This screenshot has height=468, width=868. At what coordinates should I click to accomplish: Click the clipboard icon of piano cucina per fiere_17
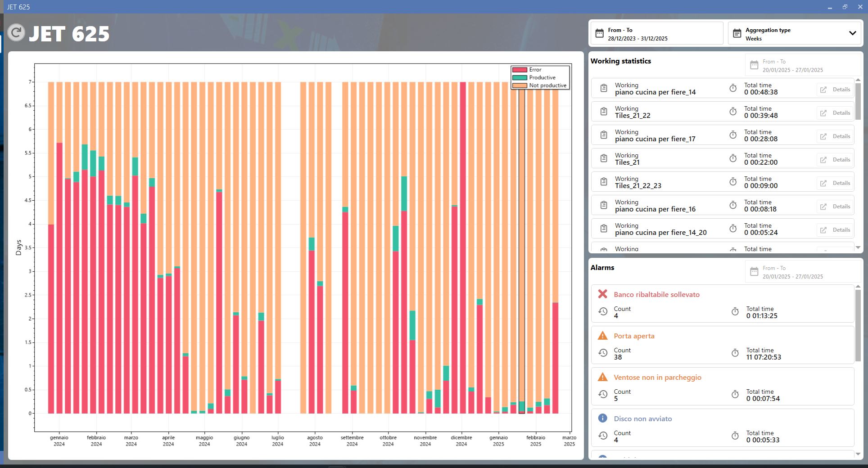[604, 135]
